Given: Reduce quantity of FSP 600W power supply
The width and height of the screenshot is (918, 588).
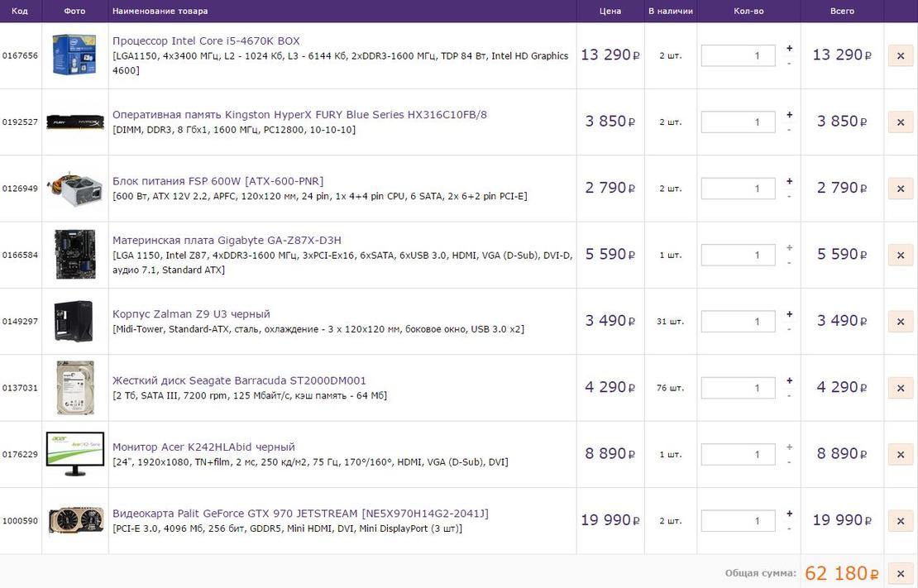Looking at the screenshot, I should pyautogui.click(x=789, y=196).
